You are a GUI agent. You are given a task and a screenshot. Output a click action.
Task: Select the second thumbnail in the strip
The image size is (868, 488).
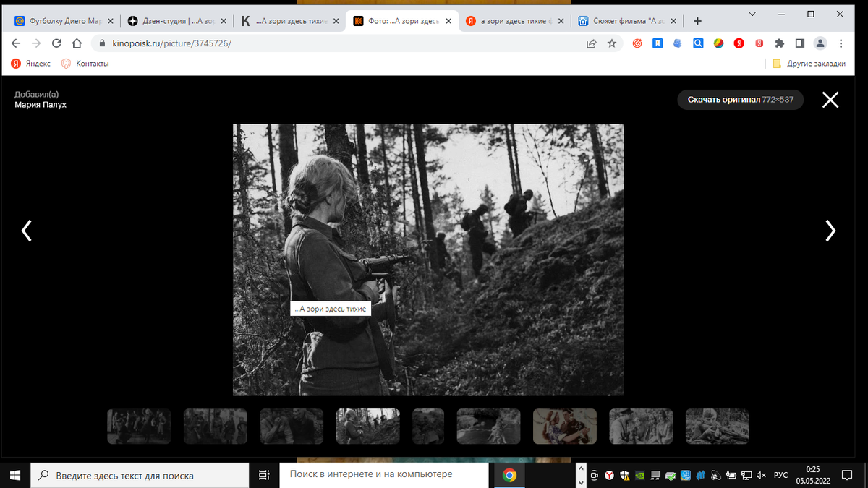click(x=215, y=427)
